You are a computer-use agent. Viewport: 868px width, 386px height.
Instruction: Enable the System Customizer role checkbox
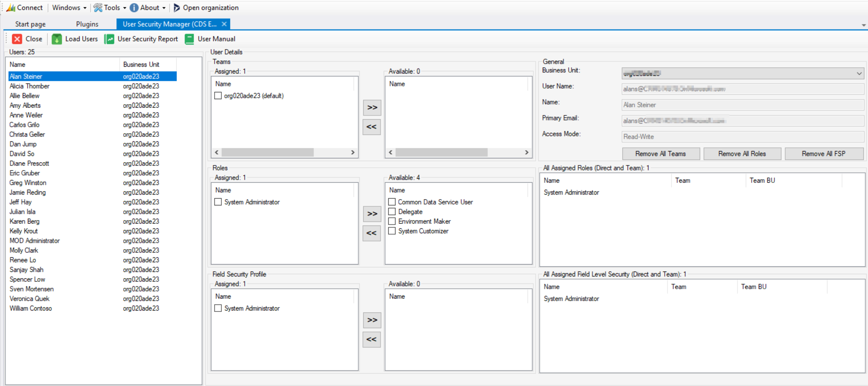[392, 231]
